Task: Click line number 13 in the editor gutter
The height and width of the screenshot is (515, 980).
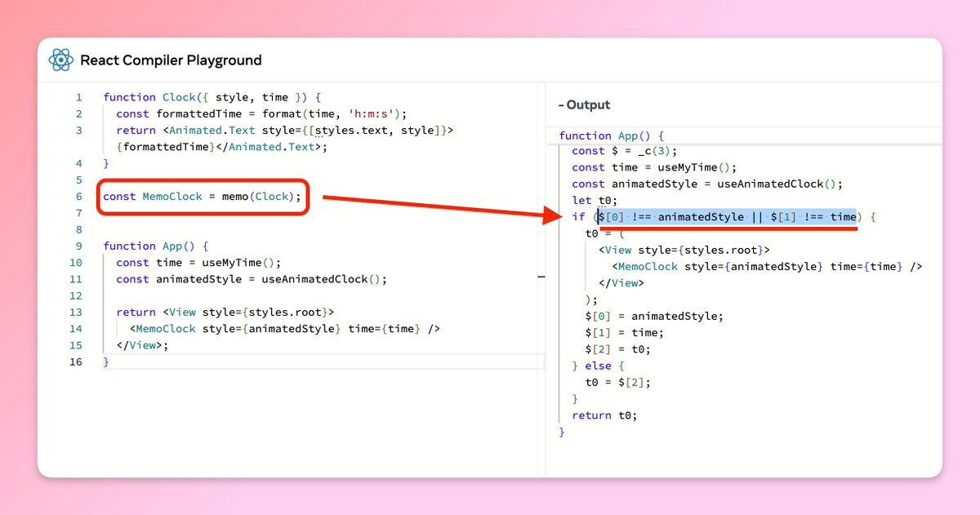Action: (x=76, y=313)
